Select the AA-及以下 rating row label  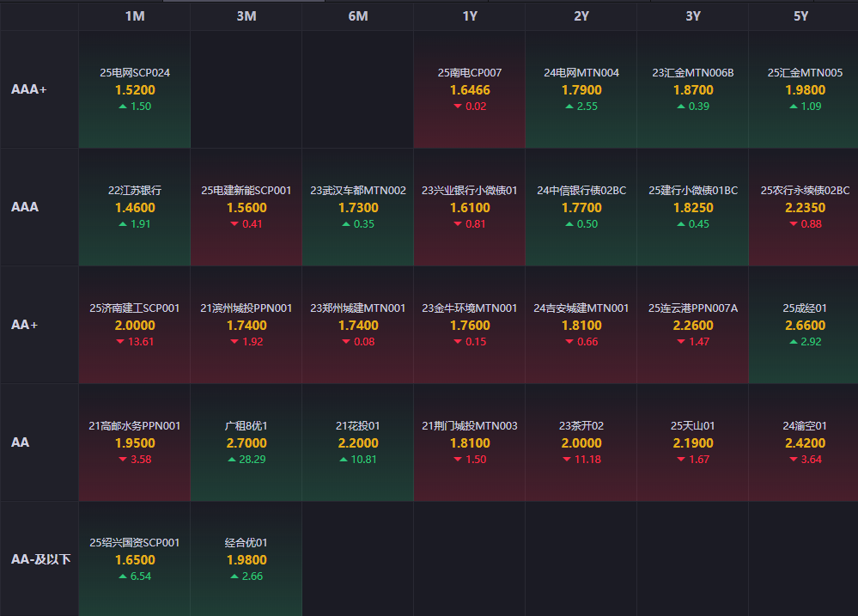[x=40, y=559]
